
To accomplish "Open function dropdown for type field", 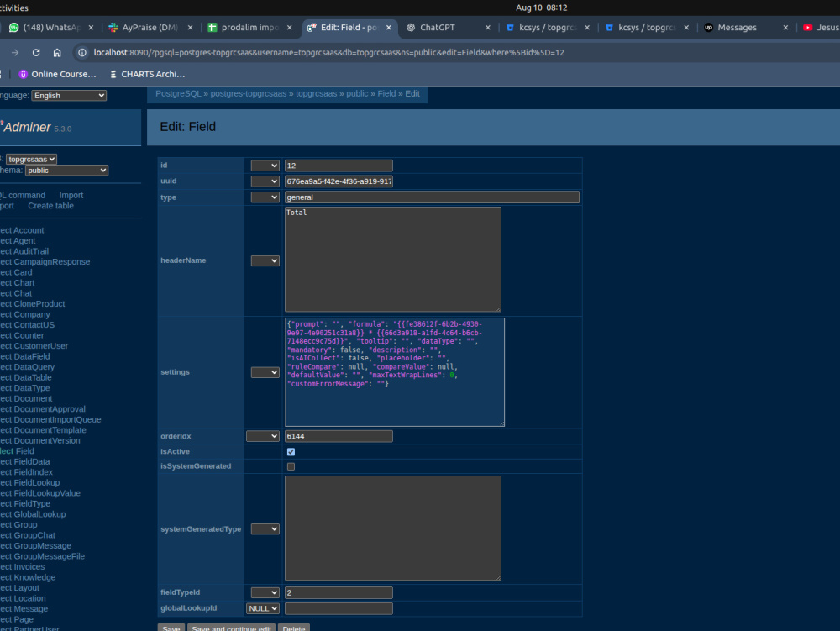I will click(265, 197).
